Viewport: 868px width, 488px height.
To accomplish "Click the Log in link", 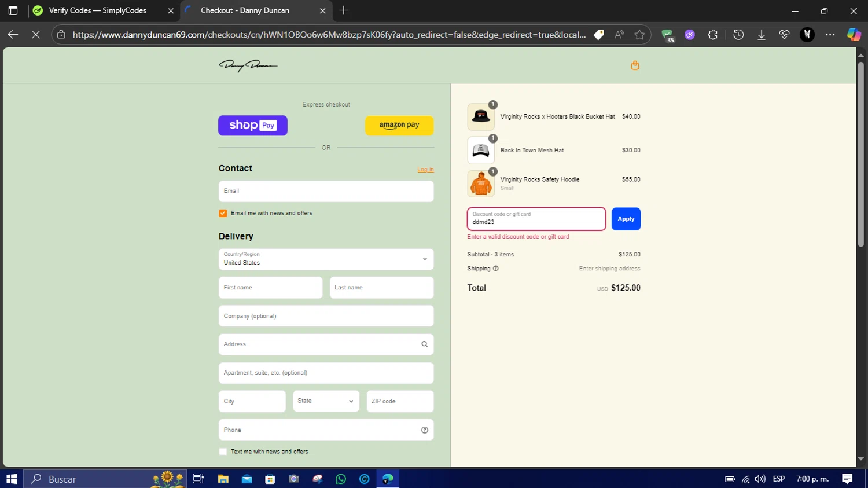I will 425,170.
